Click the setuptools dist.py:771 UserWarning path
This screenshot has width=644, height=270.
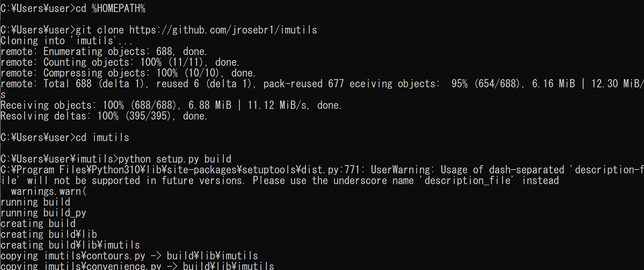[180, 170]
